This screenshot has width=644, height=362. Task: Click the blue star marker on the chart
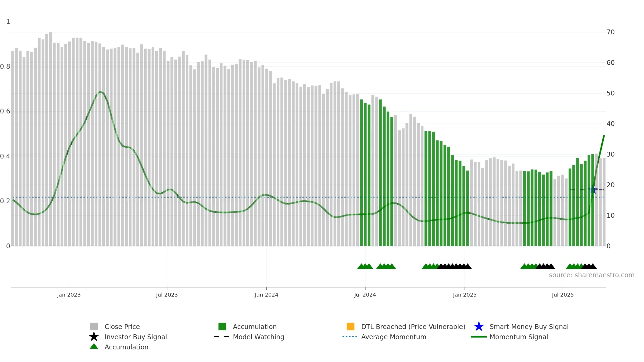coord(592,190)
